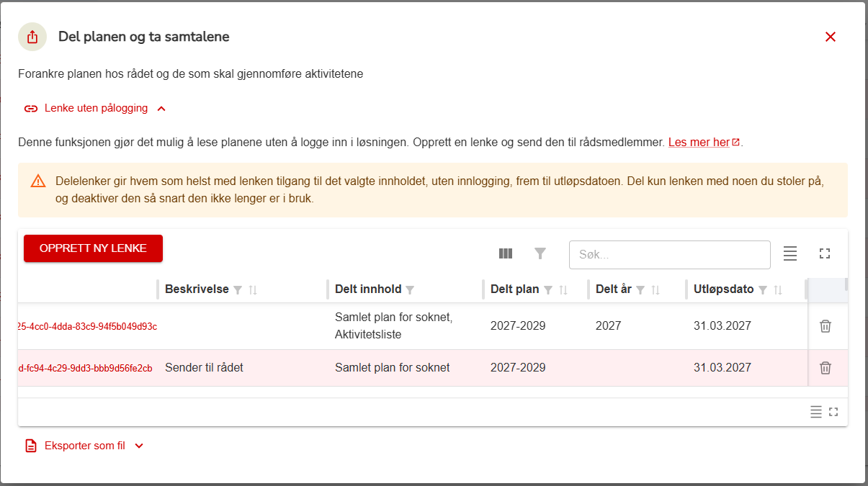Click the OPPRETT NY LENKE button
This screenshot has height=486, width=868.
[x=93, y=248]
